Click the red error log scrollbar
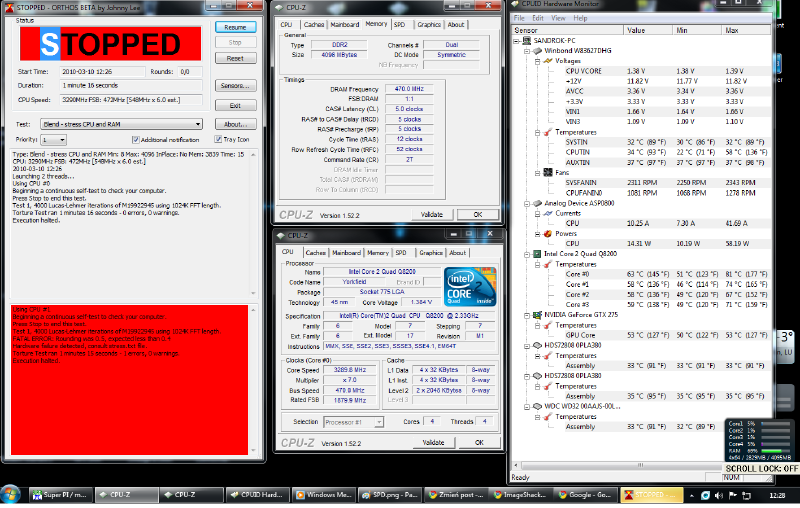The width and height of the screenshot is (800, 508). pos(253,380)
